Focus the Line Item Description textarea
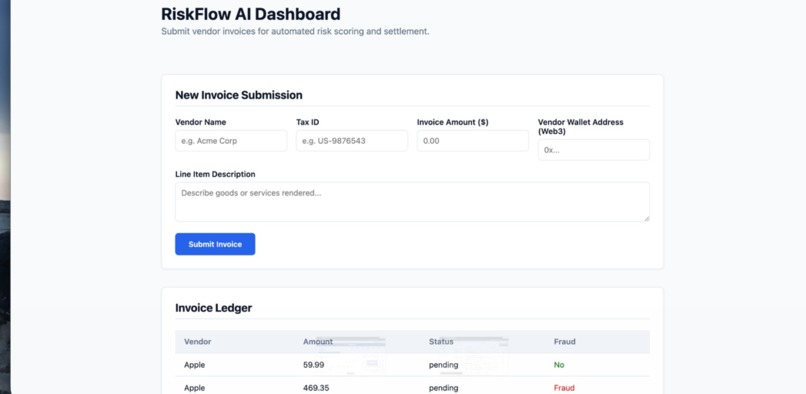This screenshot has width=806, height=394. pyautogui.click(x=412, y=202)
